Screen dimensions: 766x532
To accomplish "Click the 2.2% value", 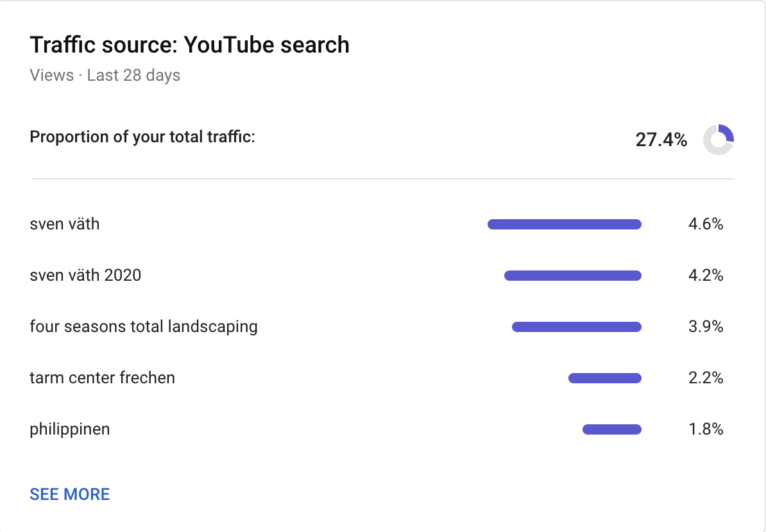I will (706, 378).
